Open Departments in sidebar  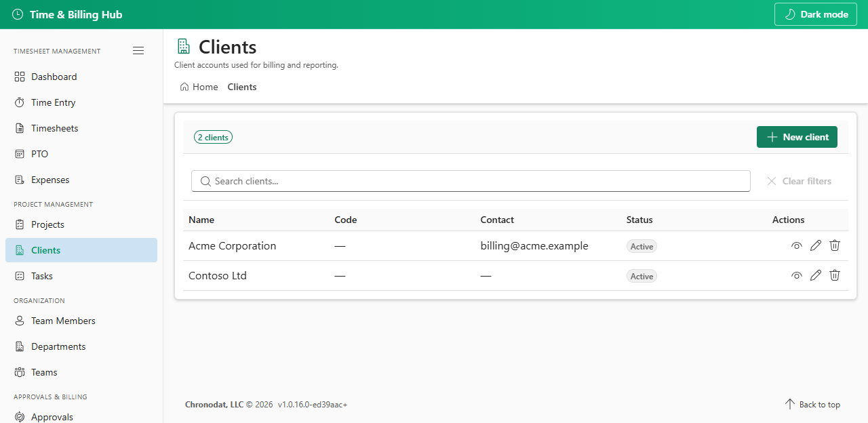81,346
